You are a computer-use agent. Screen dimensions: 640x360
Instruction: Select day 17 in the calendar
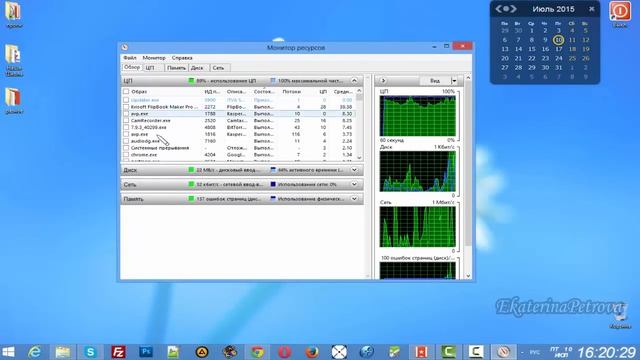pyautogui.click(x=558, y=49)
